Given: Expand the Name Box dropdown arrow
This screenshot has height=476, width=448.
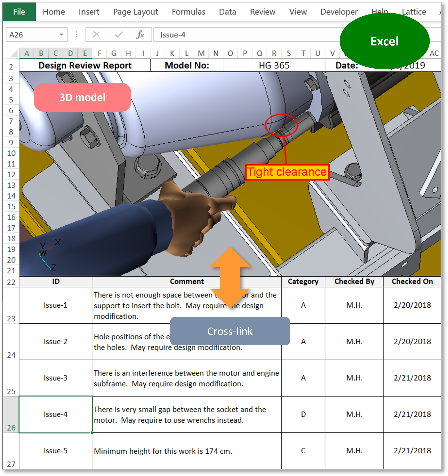Looking at the screenshot, I should pos(61,35).
